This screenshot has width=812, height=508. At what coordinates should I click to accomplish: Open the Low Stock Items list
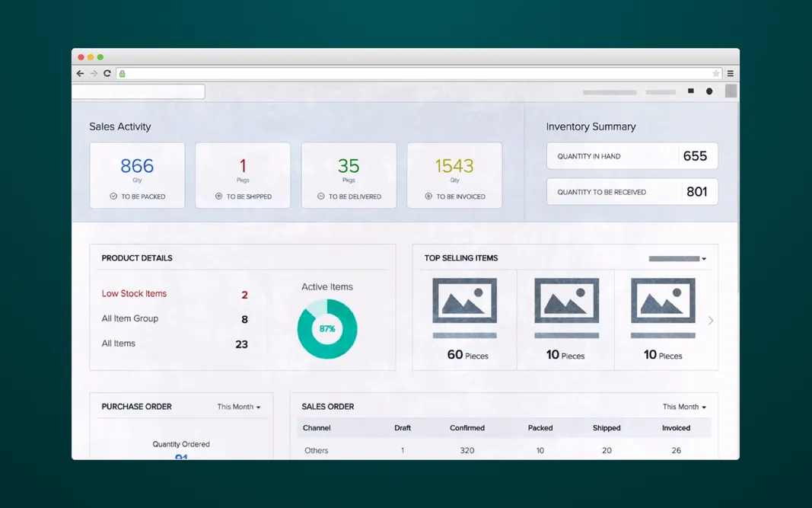click(134, 293)
